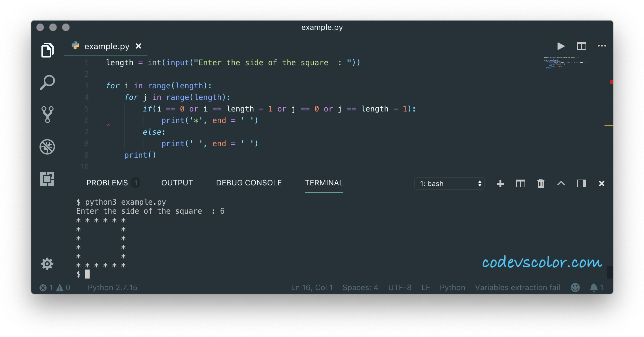Maximize panel with the chevron up

click(x=561, y=183)
